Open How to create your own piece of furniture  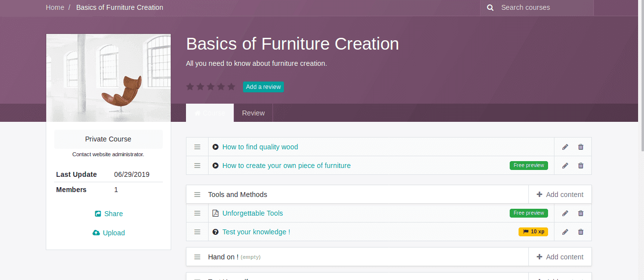point(286,166)
